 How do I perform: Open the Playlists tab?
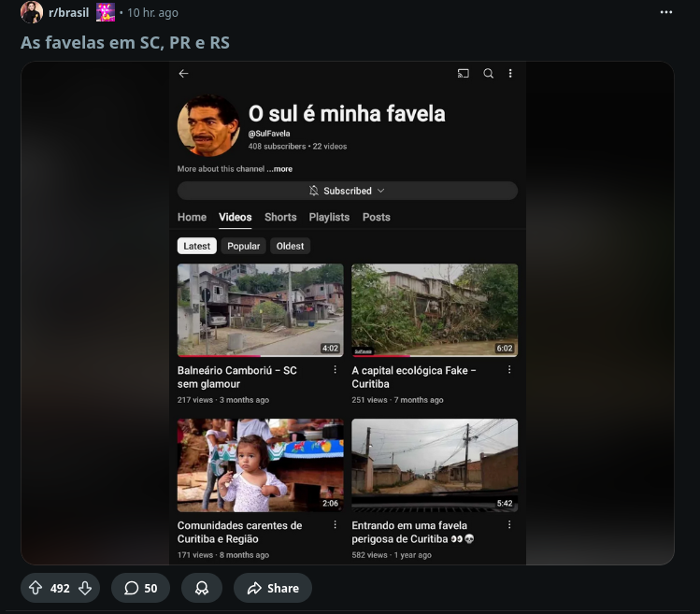pos(329,217)
